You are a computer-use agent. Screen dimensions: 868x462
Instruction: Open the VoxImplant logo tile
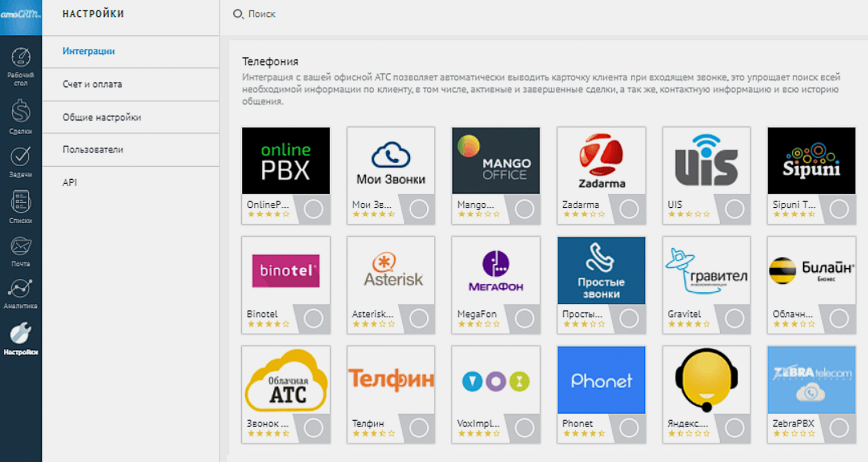[496, 380]
